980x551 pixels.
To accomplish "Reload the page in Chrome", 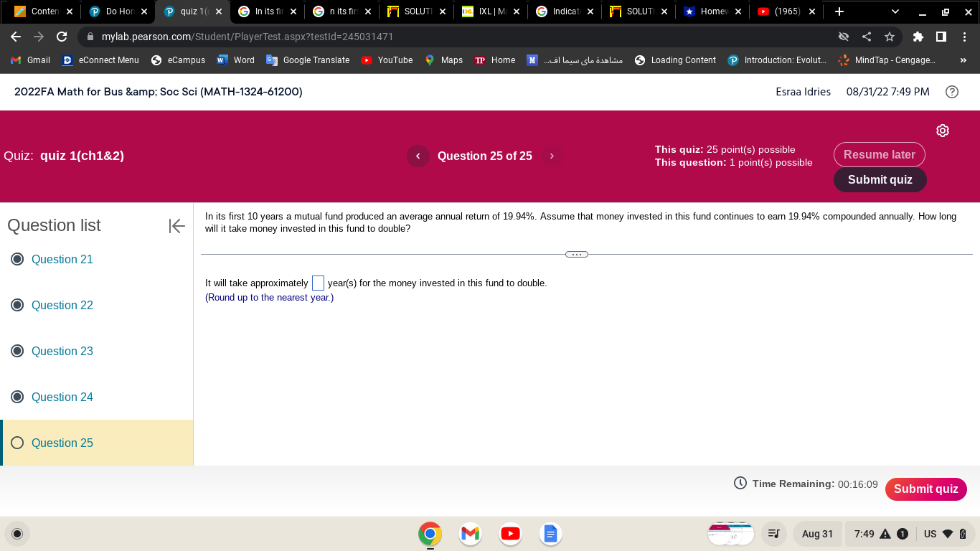I will point(62,37).
